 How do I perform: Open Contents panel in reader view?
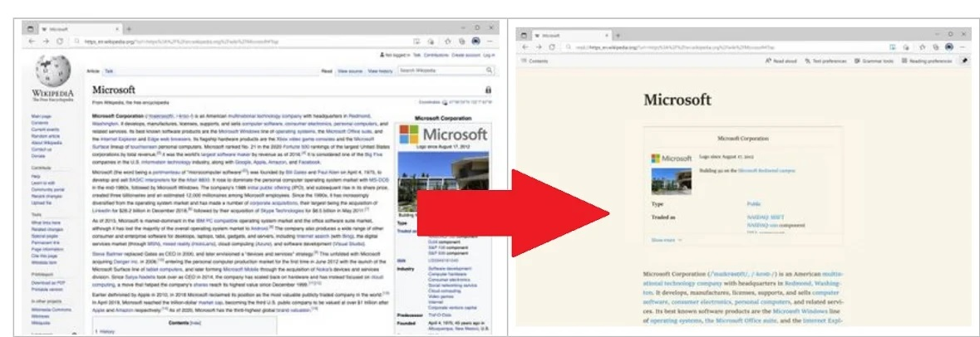[534, 61]
